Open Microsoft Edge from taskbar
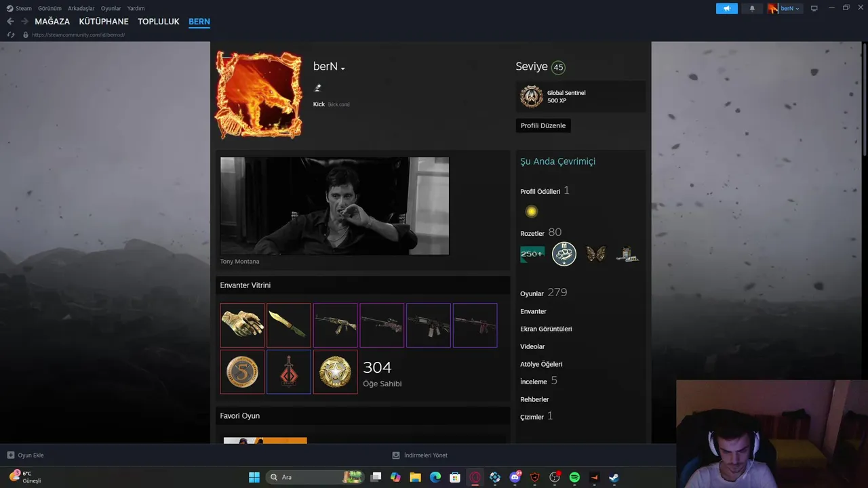The height and width of the screenshot is (488, 868). tap(435, 477)
